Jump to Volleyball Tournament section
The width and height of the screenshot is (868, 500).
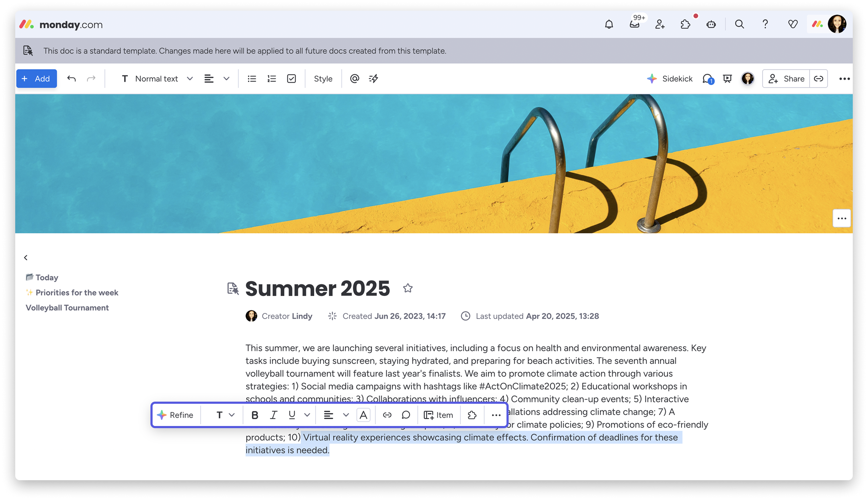tap(67, 308)
